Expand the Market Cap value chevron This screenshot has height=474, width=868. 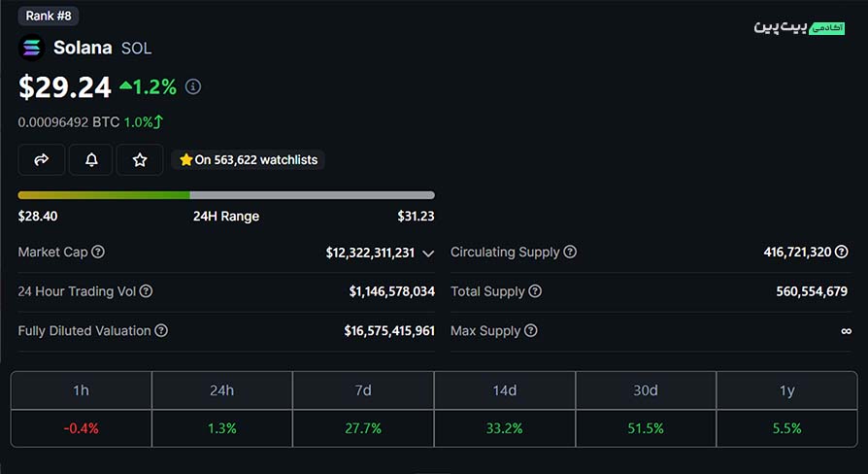point(428,254)
